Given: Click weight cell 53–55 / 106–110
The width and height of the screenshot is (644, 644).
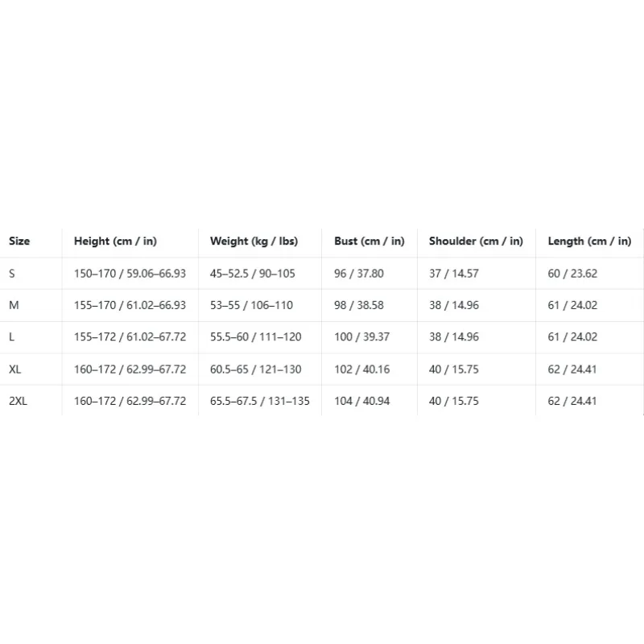Looking at the screenshot, I should click(251, 305).
